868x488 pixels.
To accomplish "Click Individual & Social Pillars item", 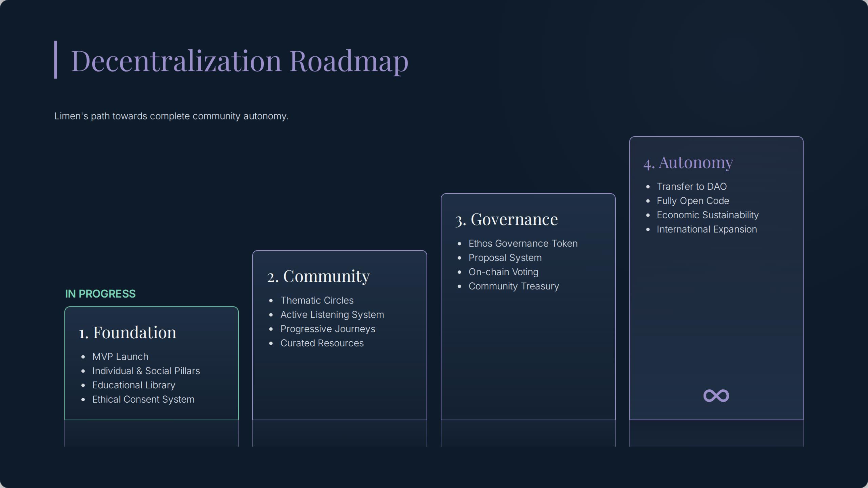I will pos(146,371).
